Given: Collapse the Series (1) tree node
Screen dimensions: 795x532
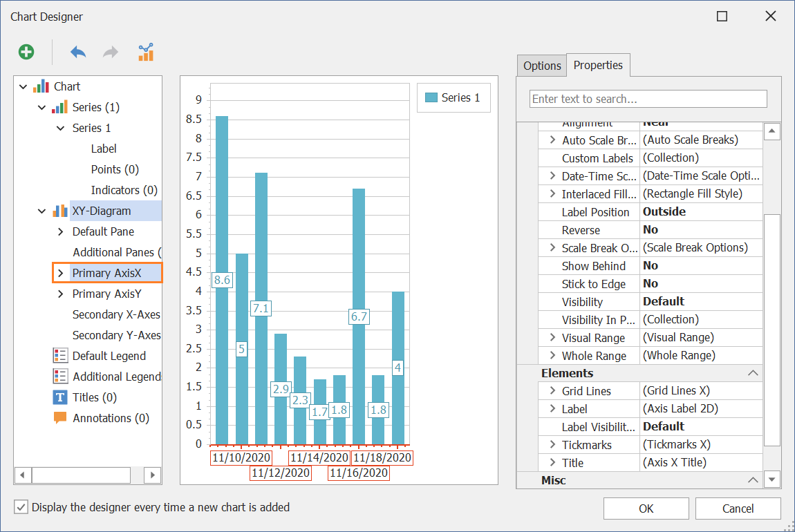Looking at the screenshot, I should click(x=41, y=107).
